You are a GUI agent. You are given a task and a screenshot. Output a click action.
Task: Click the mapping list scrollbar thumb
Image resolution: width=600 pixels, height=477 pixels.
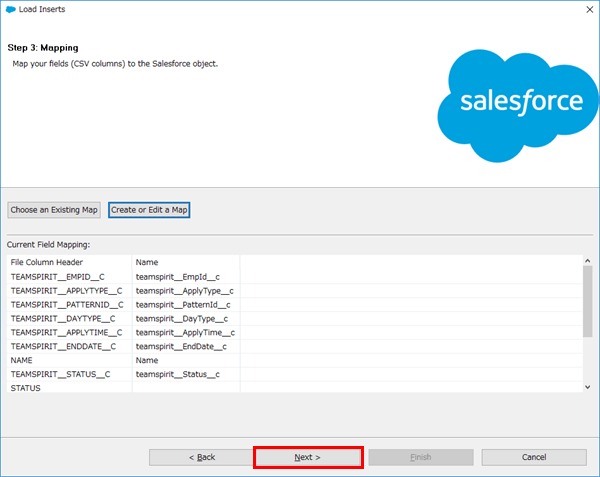[588, 301]
